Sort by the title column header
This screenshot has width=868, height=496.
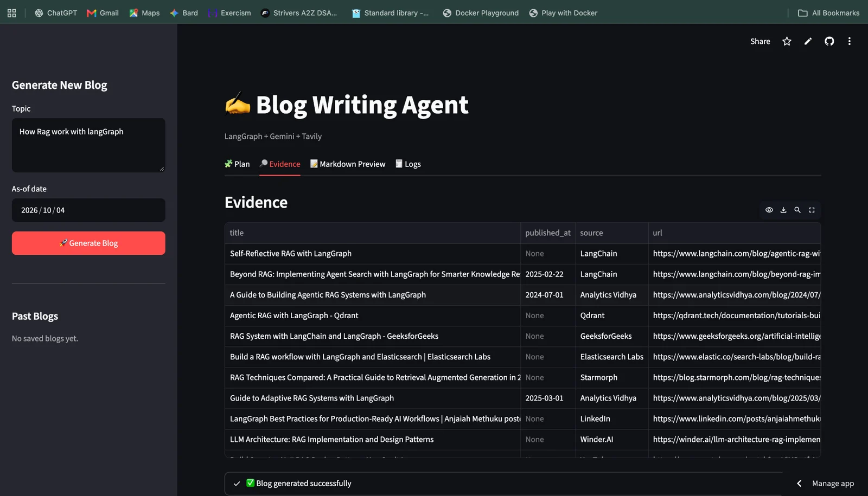373,233
